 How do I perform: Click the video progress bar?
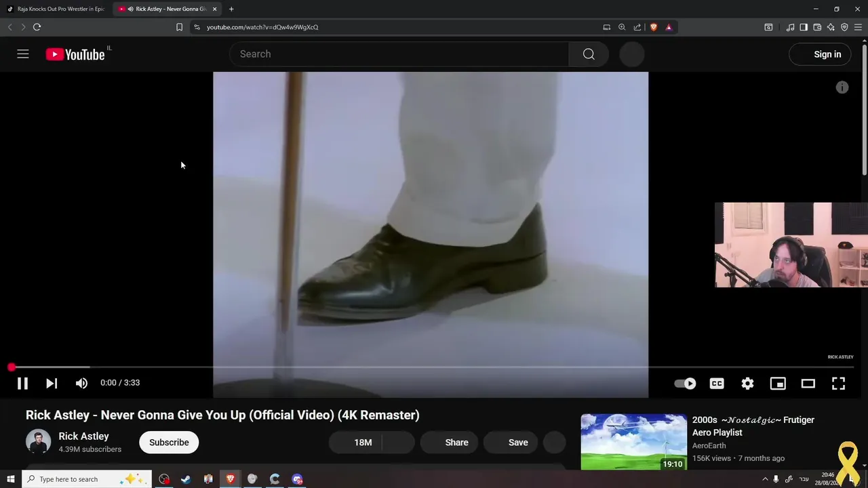(x=431, y=367)
